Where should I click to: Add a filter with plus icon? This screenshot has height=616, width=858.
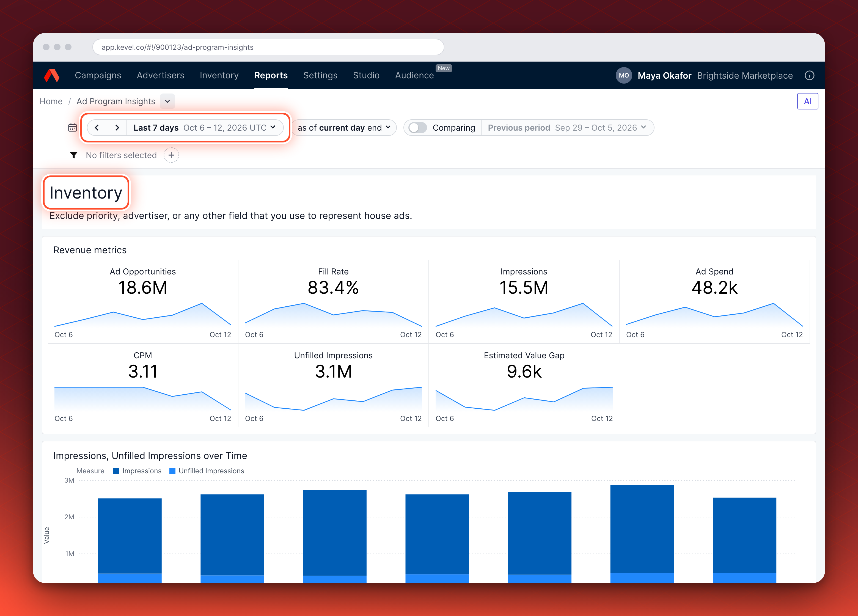coord(171,155)
